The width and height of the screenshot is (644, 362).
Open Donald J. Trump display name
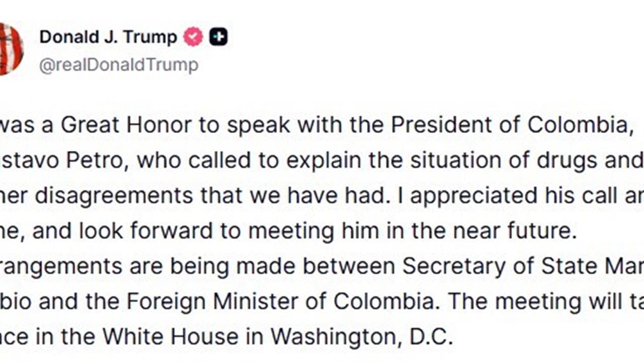point(108,37)
